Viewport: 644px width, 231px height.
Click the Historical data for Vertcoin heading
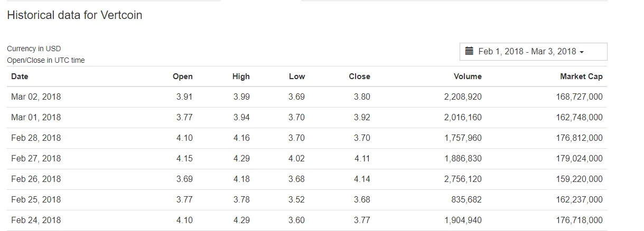[x=74, y=15]
